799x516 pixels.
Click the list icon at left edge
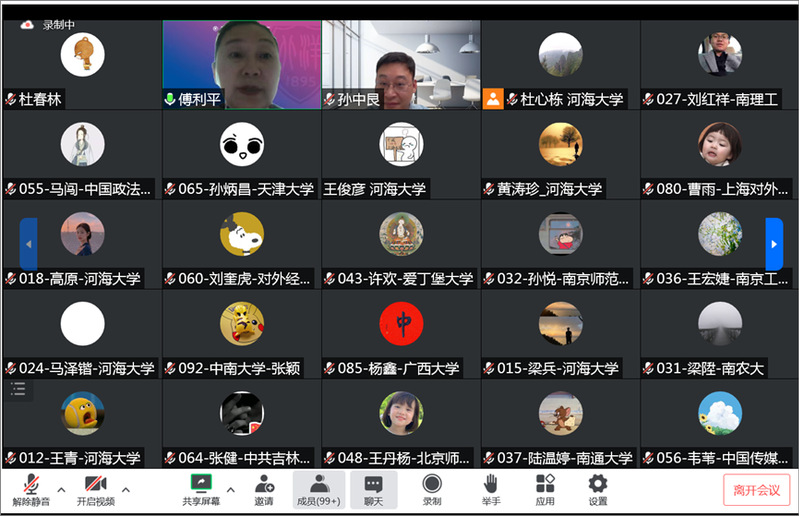(x=18, y=388)
